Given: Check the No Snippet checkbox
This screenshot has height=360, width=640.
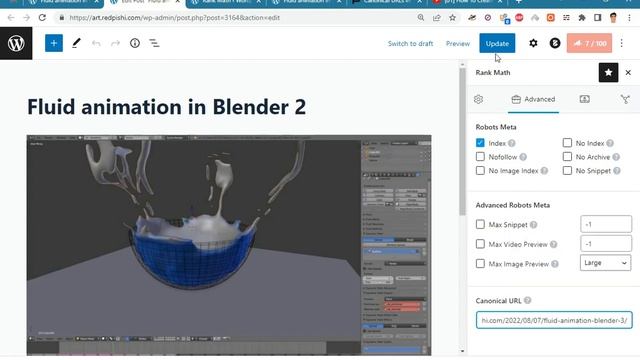Looking at the screenshot, I should click(x=567, y=171).
